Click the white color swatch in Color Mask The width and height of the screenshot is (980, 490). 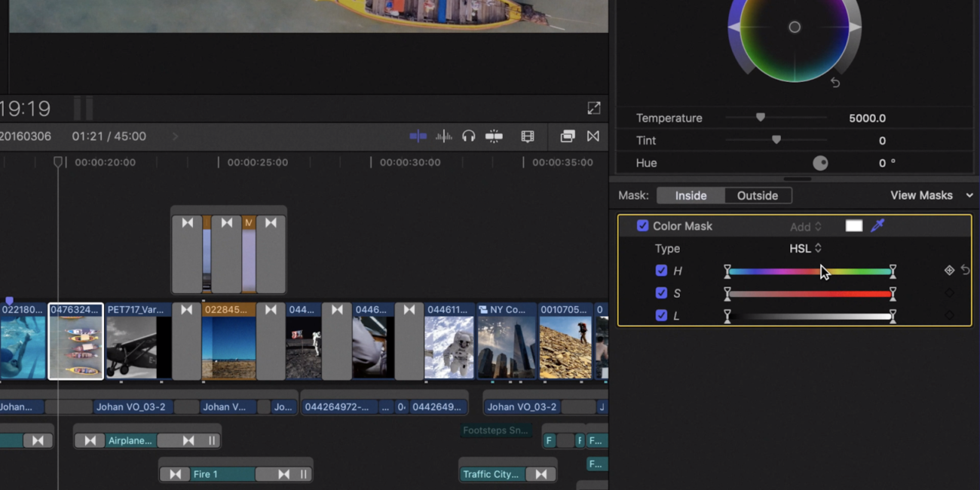(x=853, y=225)
